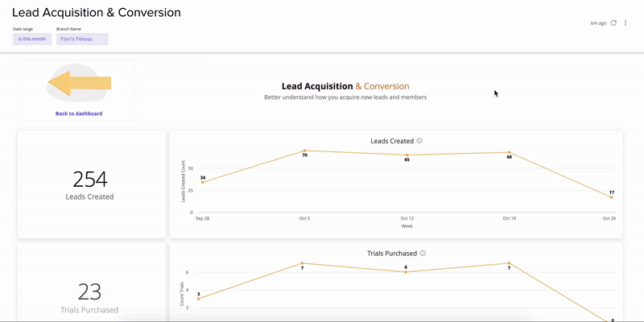Select the 254 Leads Created tile
This screenshot has width=644, height=322.
[90, 184]
